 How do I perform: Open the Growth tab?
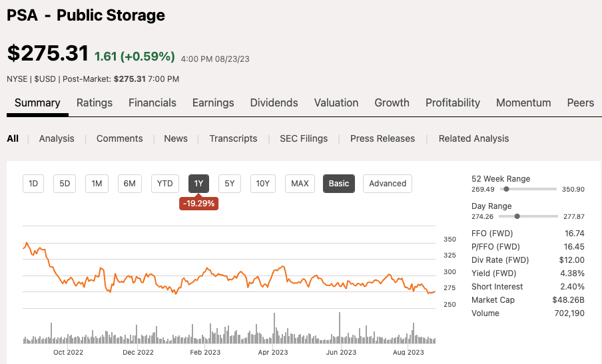pyautogui.click(x=392, y=102)
